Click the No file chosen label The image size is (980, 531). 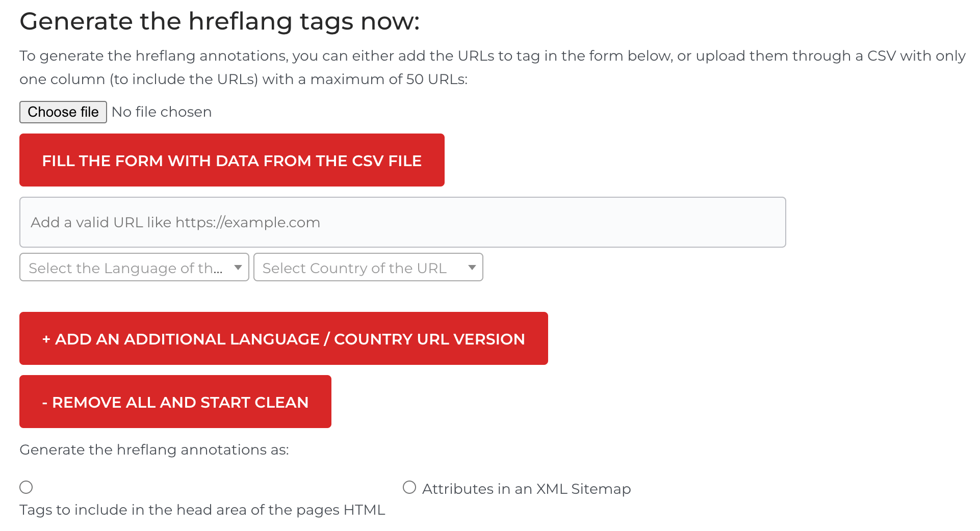pos(161,112)
